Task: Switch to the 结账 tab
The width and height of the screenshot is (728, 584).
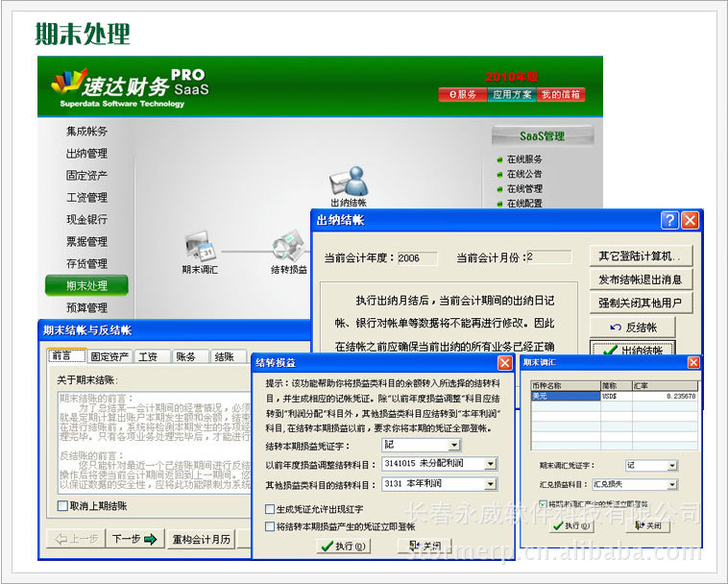Action: tap(229, 356)
